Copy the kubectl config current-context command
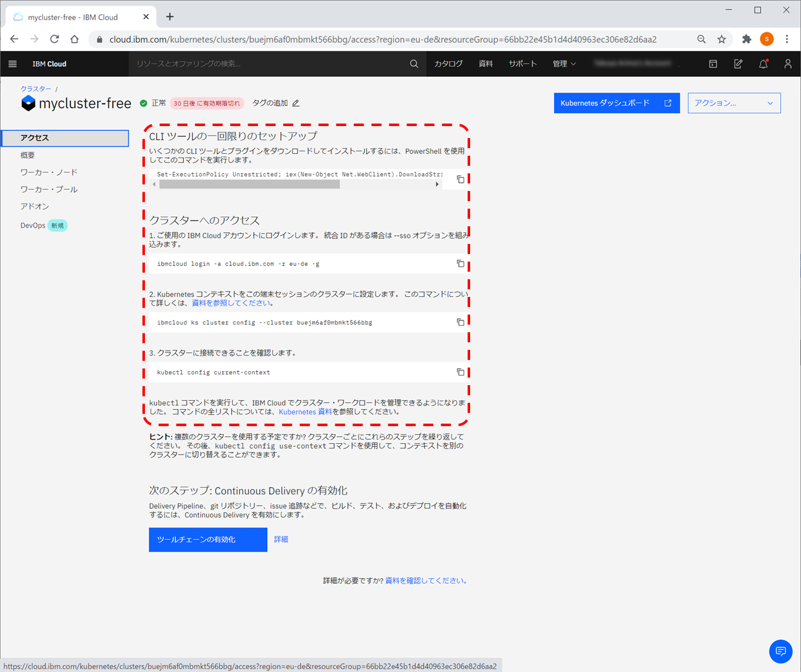 click(x=461, y=372)
